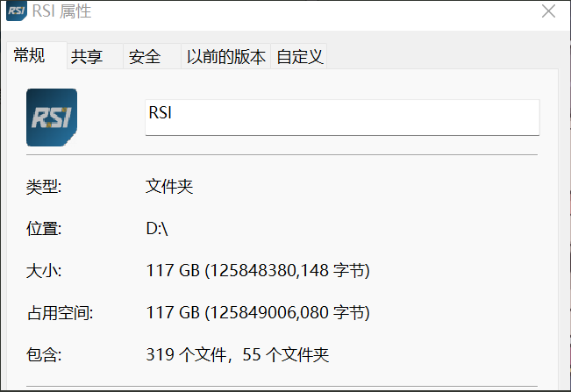Click the 文件夹 type value
The height and width of the screenshot is (392, 571).
pos(169,187)
